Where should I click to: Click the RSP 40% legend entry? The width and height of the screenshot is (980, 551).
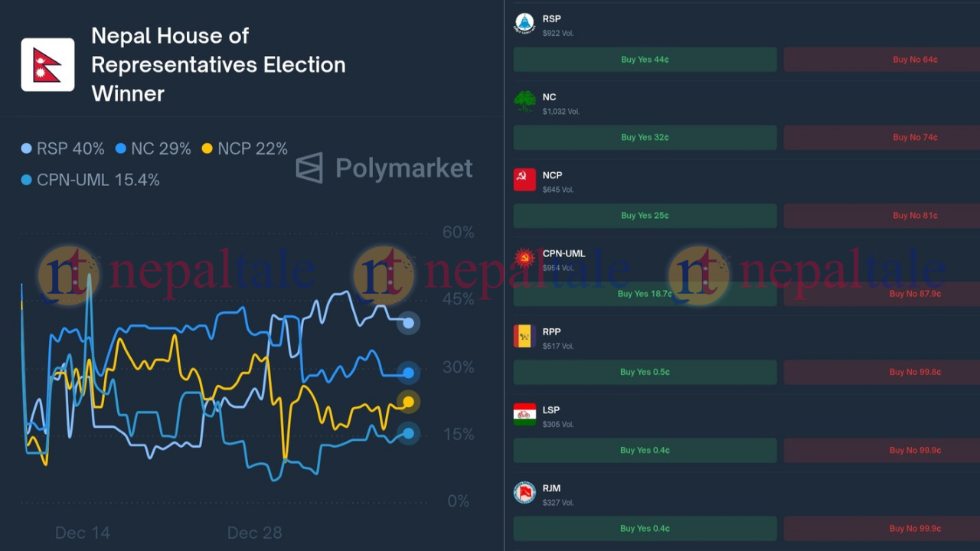click(x=63, y=148)
